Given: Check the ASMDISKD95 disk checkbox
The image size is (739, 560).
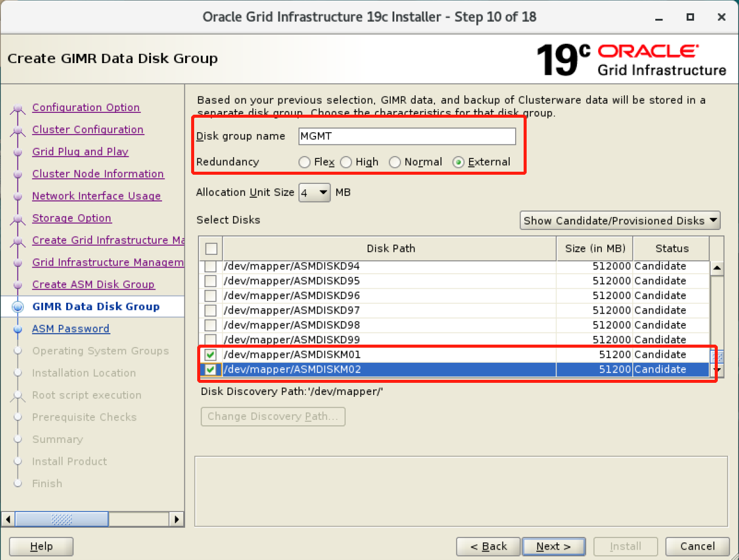Looking at the screenshot, I should pyautogui.click(x=210, y=281).
